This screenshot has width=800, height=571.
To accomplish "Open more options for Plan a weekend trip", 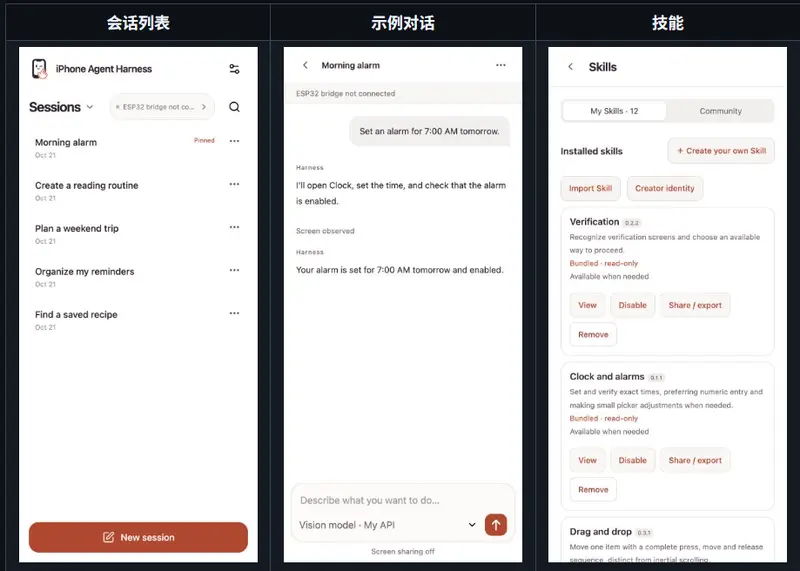I will [x=234, y=227].
